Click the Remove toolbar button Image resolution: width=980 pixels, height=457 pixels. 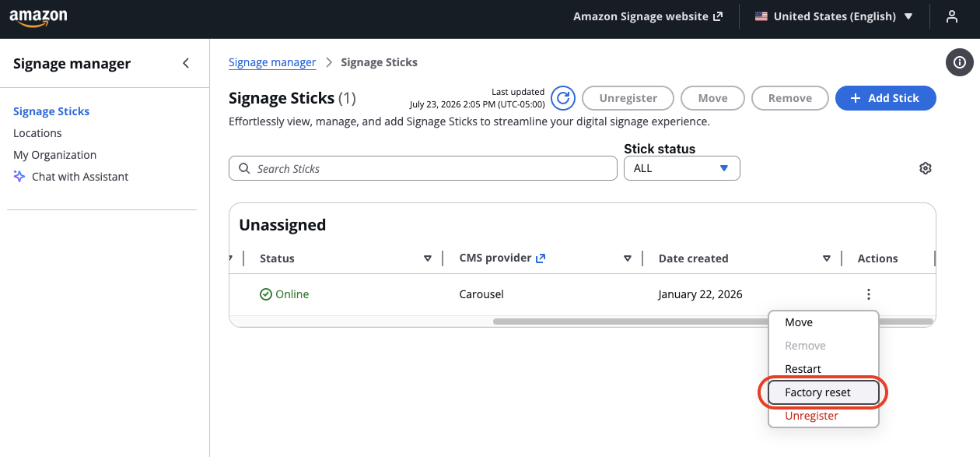coord(790,98)
